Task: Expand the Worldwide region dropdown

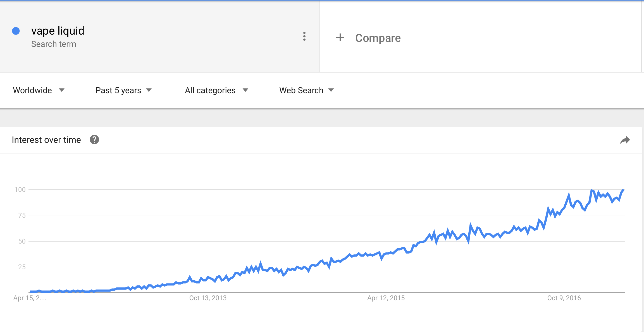Action: click(x=39, y=90)
